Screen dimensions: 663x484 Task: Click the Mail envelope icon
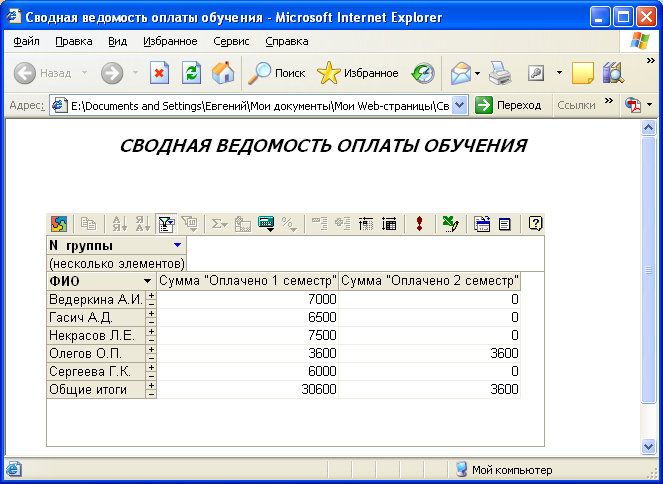click(461, 73)
